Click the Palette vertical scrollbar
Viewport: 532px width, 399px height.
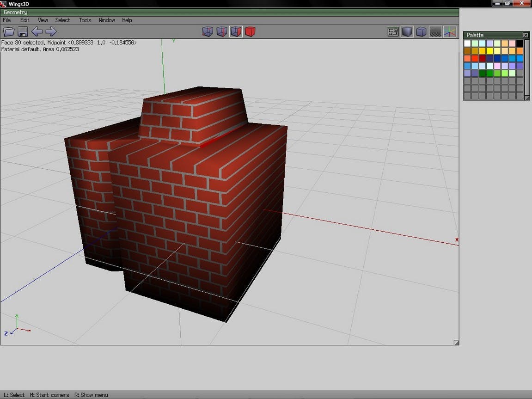(x=527, y=67)
